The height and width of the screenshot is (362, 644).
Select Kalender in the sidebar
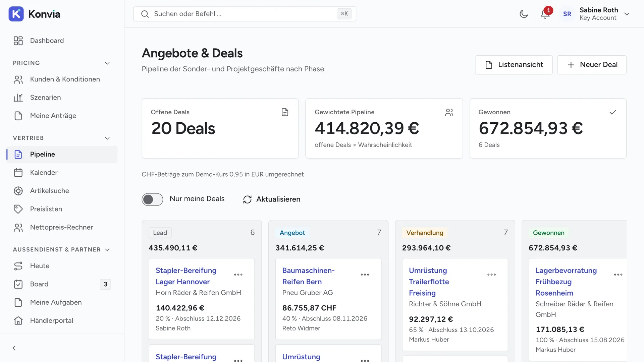tap(62, 173)
